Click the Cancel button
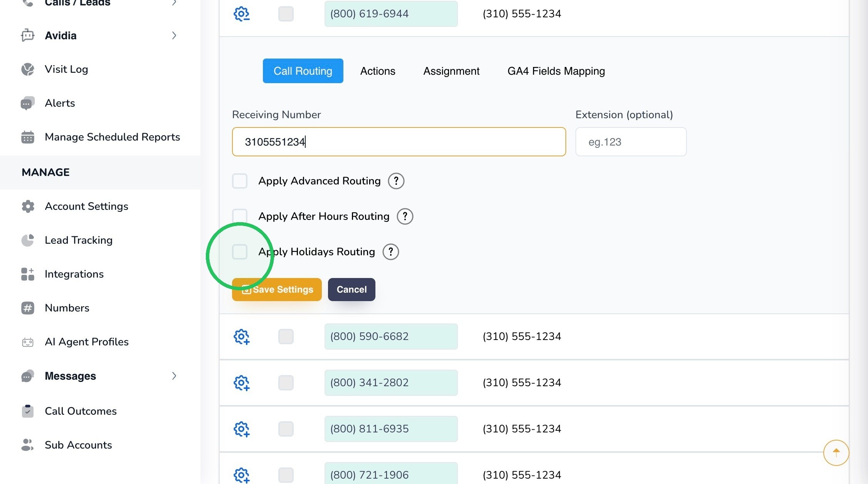Screen dimensions: 868x484 [352, 290]
